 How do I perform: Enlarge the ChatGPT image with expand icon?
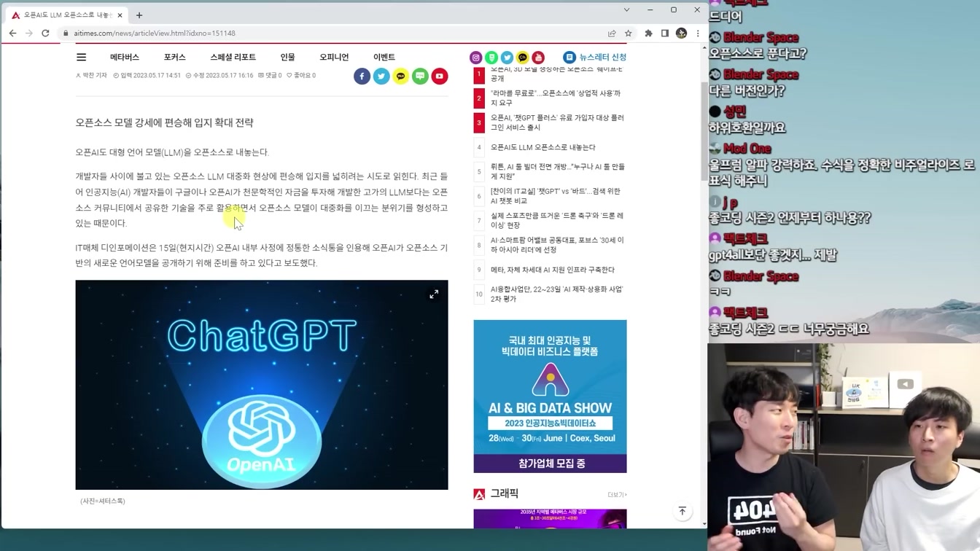(434, 294)
